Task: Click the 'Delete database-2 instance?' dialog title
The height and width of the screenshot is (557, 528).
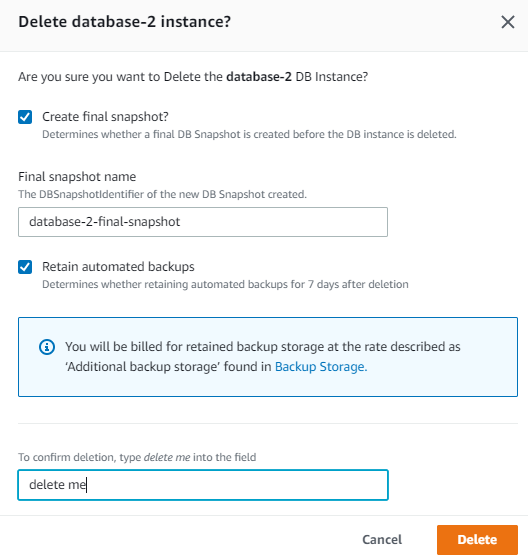Action: click(x=125, y=22)
